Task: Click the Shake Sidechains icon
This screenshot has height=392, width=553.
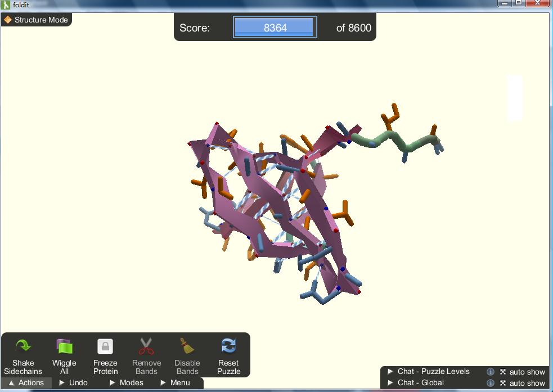Action: (23, 346)
